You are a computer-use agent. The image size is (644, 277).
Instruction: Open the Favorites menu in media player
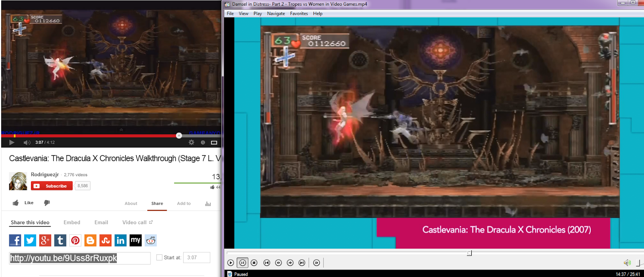(299, 13)
